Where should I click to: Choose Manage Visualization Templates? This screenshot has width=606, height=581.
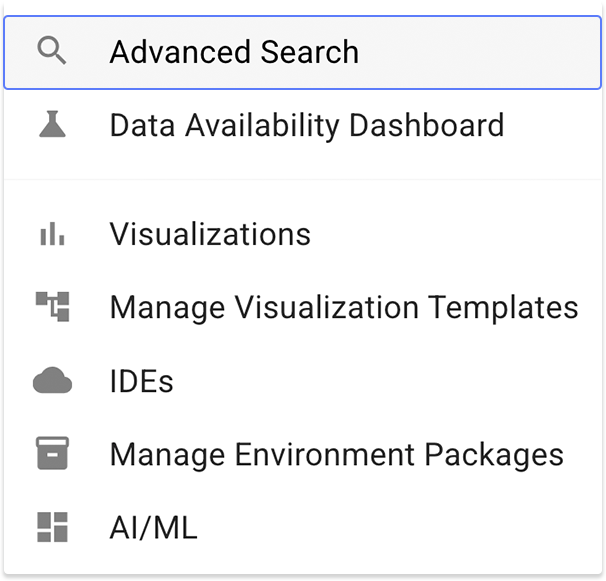(x=302, y=307)
